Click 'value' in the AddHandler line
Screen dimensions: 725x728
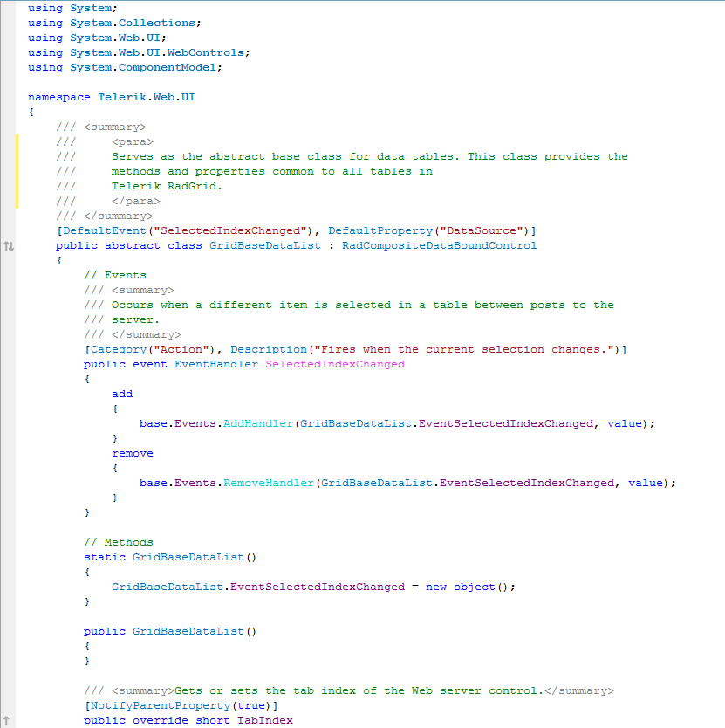(625, 424)
